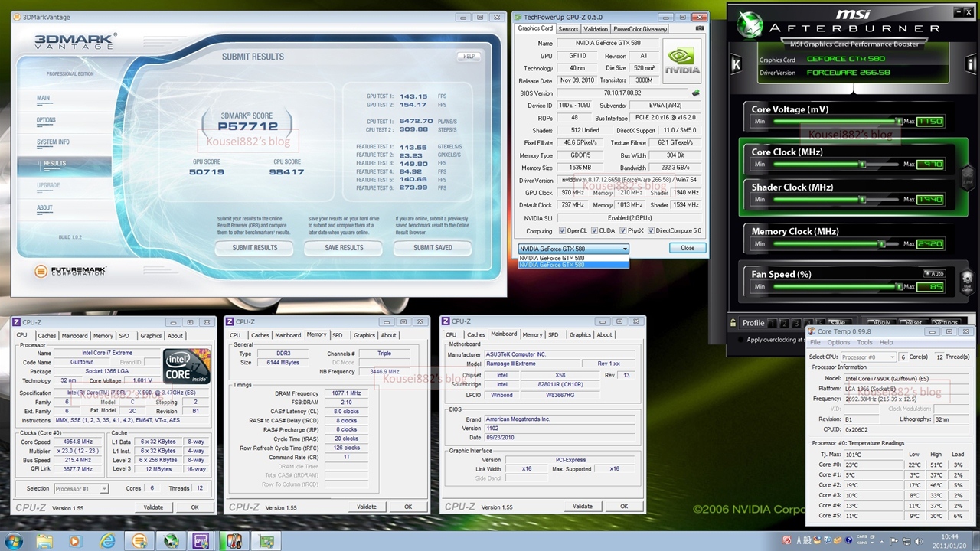Viewport: 980px width, 551px height.
Task: Open the GPU selection dropdown in GPU-Z
Action: click(573, 249)
